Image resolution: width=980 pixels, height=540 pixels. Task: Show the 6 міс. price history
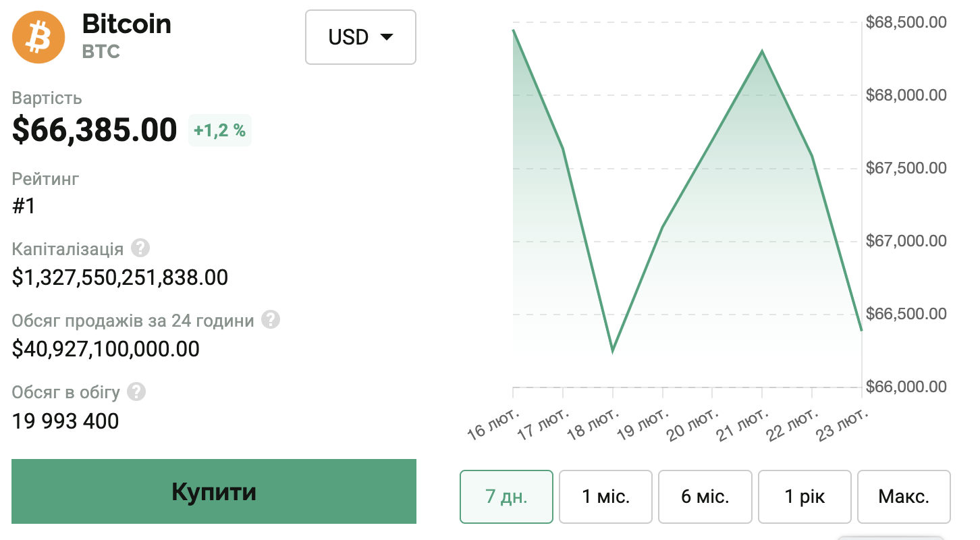point(705,497)
